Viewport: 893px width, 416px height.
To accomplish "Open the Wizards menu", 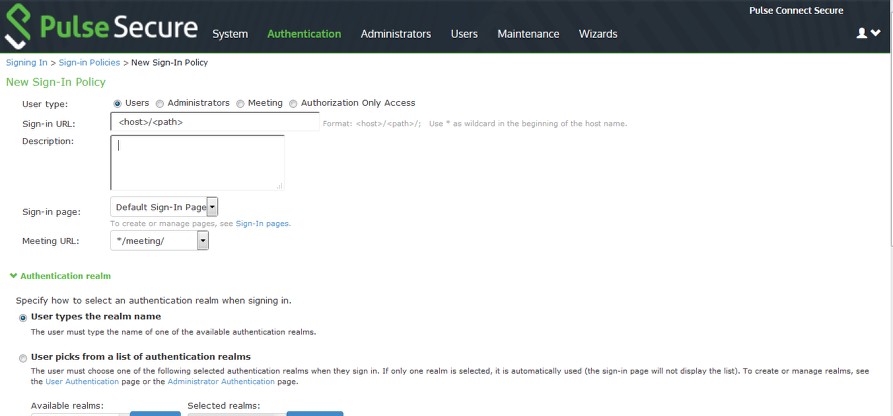I will point(597,34).
